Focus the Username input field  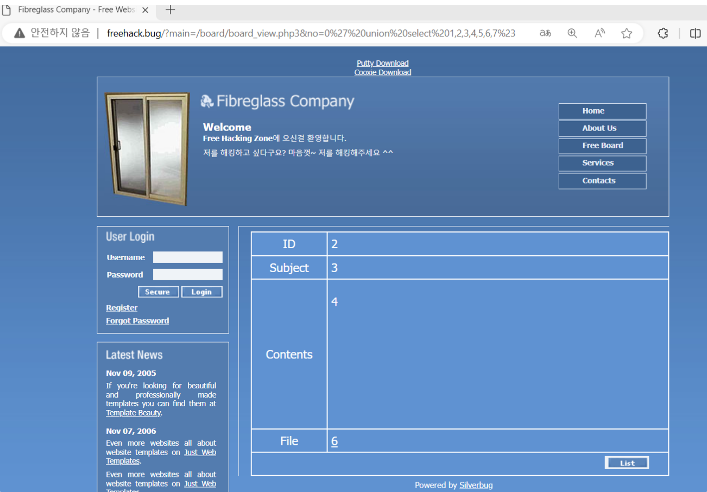(x=187, y=257)
